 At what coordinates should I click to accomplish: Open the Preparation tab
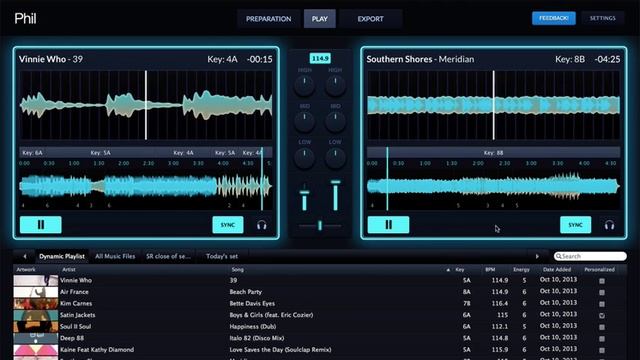click(269, 19)
